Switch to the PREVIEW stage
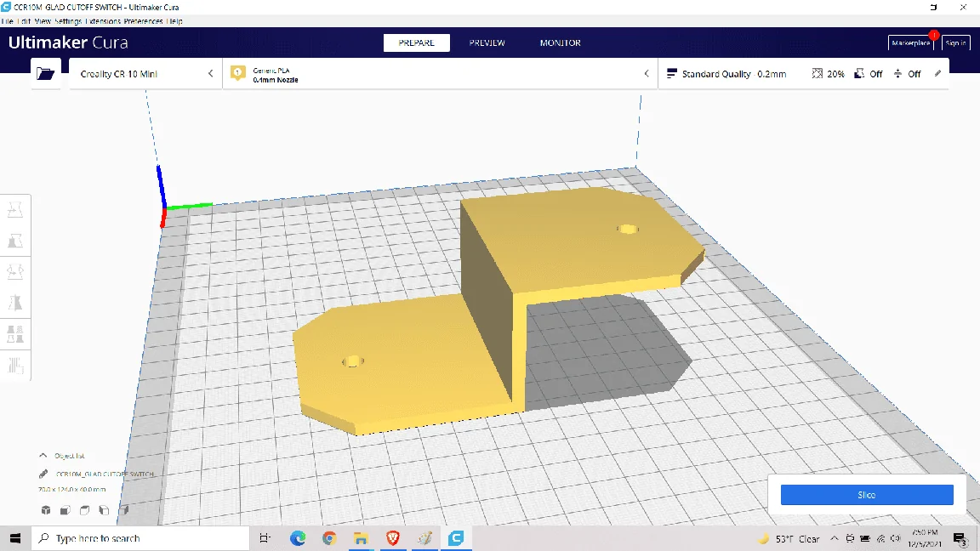Viewport: 980px width, 551px height. click(487, 43)
